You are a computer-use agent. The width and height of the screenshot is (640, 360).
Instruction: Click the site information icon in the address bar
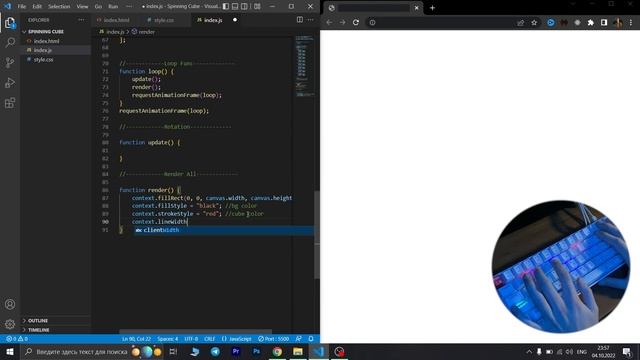point(372,22)
